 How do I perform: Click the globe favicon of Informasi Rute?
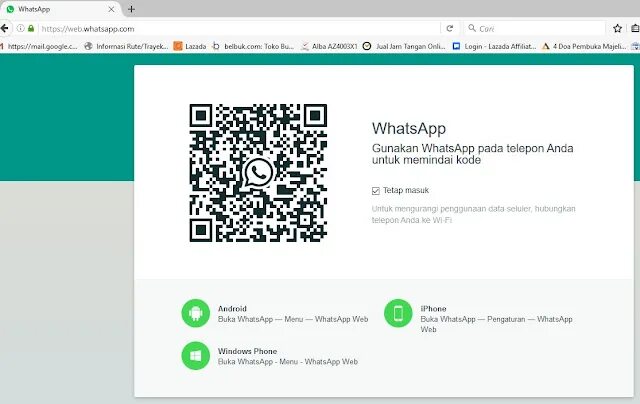coord(88,47)
